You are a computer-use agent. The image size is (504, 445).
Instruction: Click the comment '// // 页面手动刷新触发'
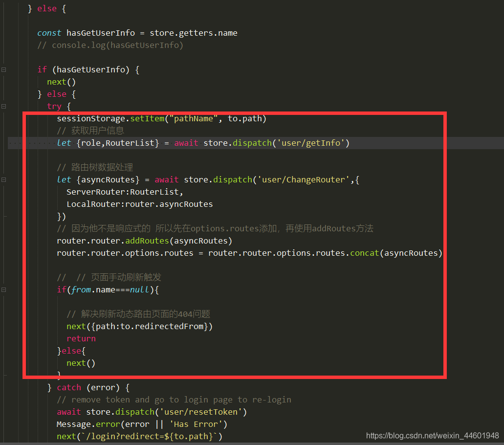coord(109,277)
